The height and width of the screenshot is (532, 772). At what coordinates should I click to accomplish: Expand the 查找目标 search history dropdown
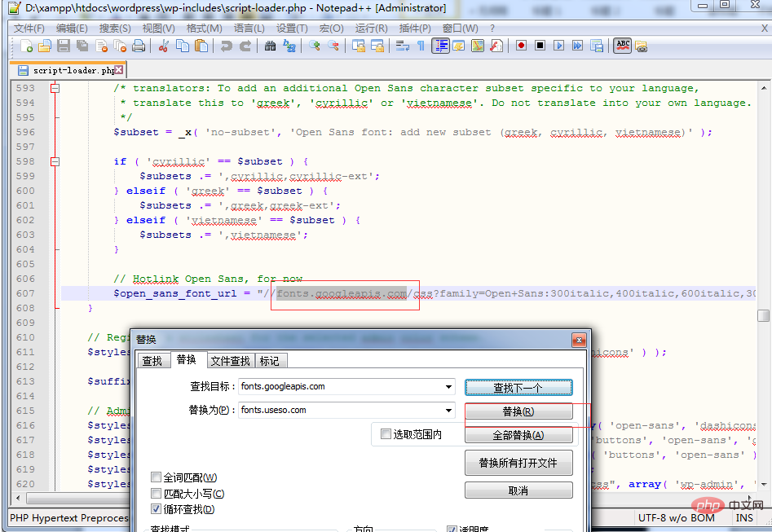449,387
